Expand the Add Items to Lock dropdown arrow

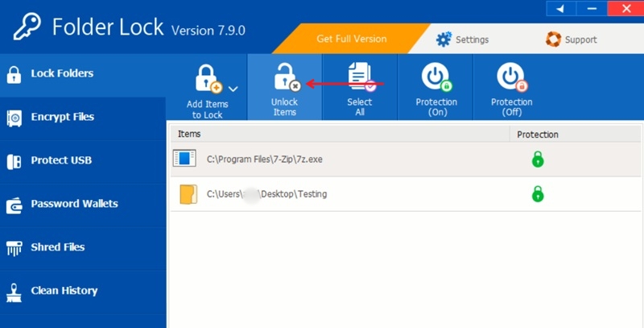pos(233,89)
